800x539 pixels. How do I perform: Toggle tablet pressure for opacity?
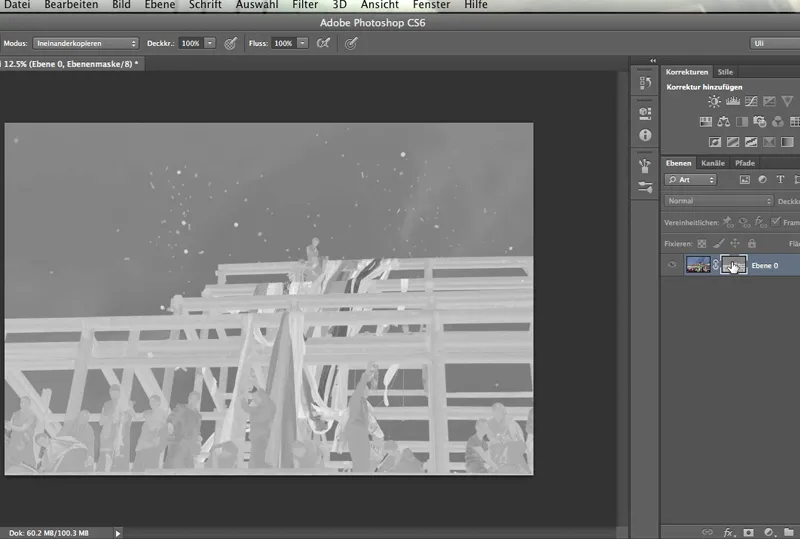coord(231,43)
